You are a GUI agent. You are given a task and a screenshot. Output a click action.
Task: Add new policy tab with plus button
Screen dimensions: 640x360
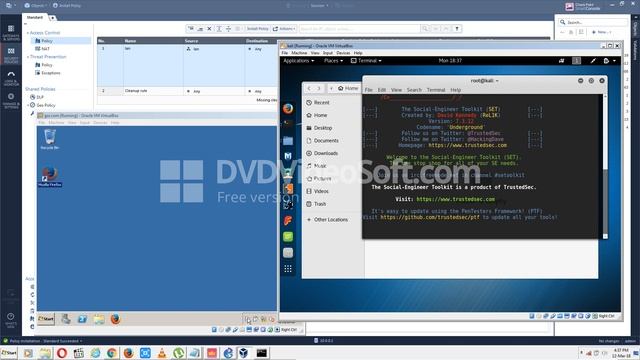[x=53, y=18]
